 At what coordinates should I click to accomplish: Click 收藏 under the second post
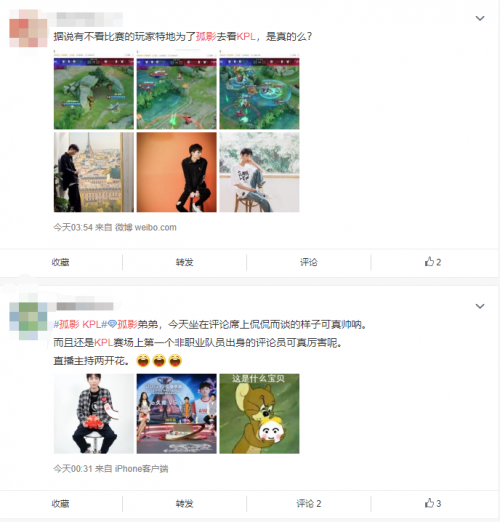coord(60,504)
